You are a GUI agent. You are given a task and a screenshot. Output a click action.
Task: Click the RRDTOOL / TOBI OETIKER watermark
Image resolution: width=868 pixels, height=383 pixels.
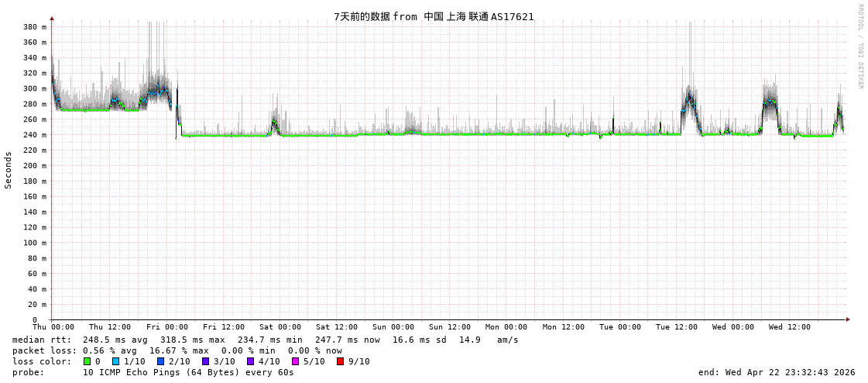click(x=859, y=47)
